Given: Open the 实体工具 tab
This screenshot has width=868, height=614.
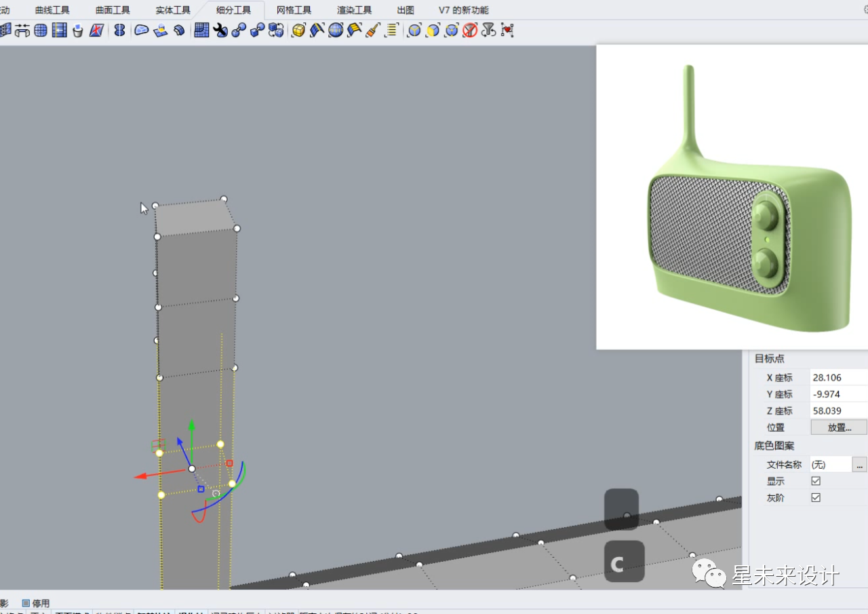Looking at the screenshot, I should [173, 10].
